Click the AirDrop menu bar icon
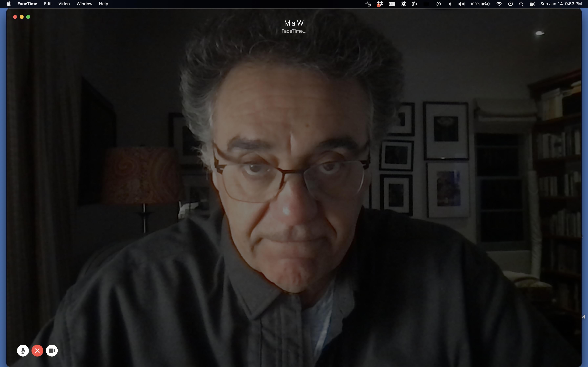Screen dimensions: 588x367 (414, 4)
